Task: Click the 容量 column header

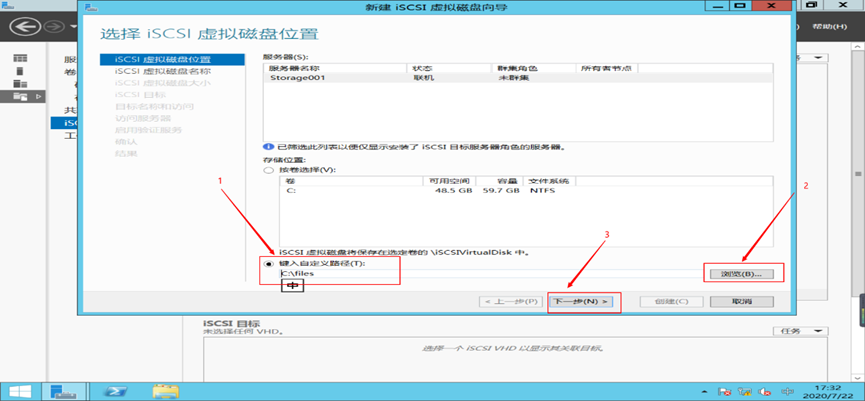Action: click(499, 181)
